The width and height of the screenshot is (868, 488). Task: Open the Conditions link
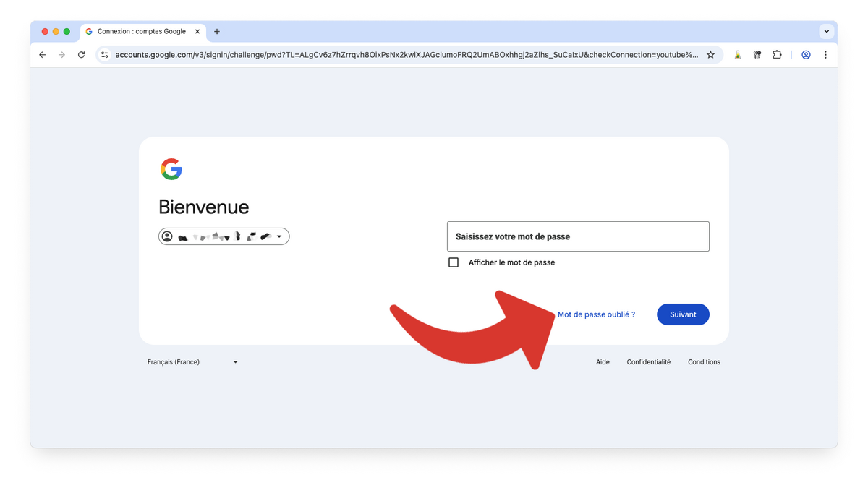704,362
